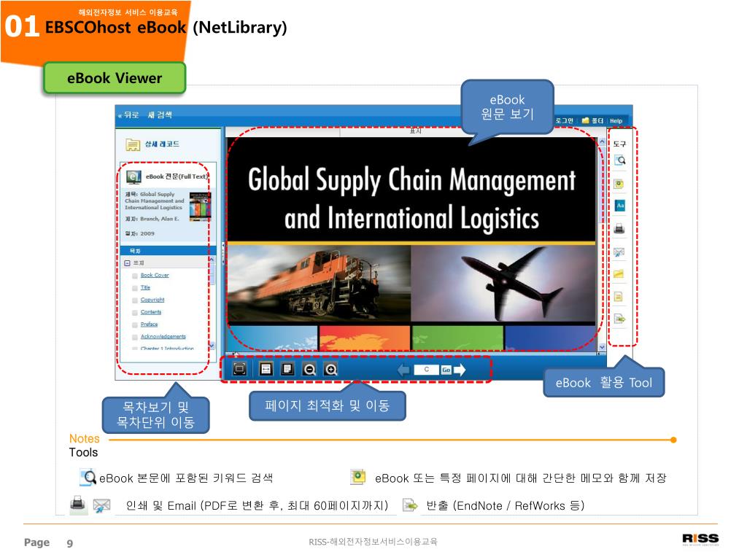
Task: Click the full-screen view icon in the bottom toolbar
Action: tap(239, 368)
